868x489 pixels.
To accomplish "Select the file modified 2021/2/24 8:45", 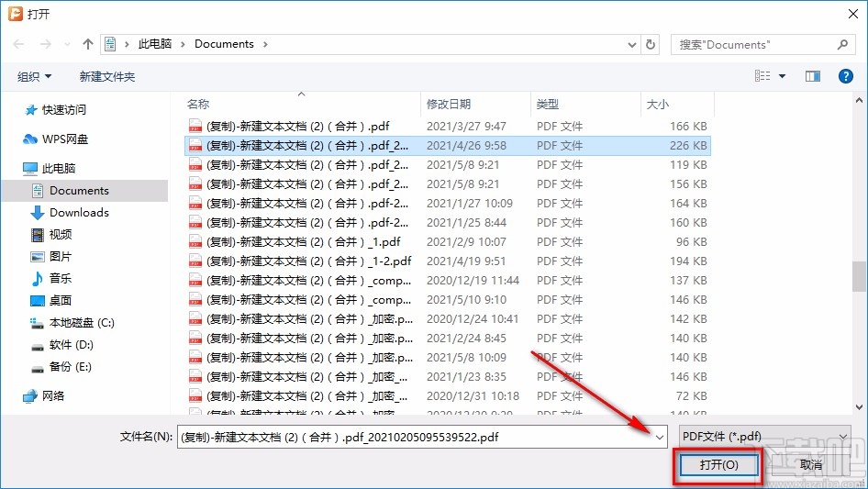I will tap(448, 339).
